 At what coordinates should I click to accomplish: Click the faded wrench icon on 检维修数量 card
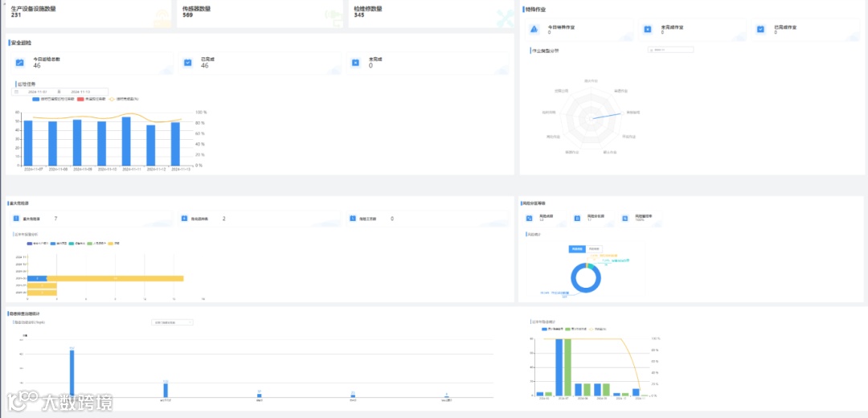(x=504, y=17)
